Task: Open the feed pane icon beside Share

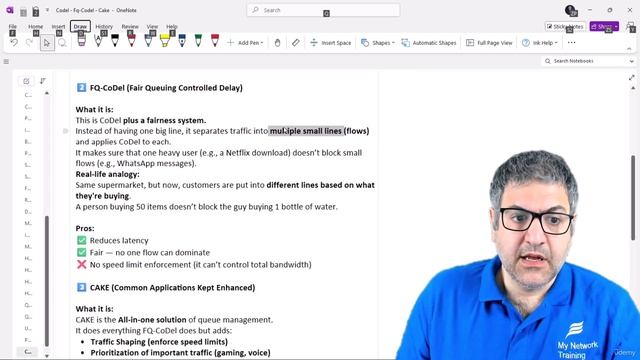Action: tap(630, 27)
